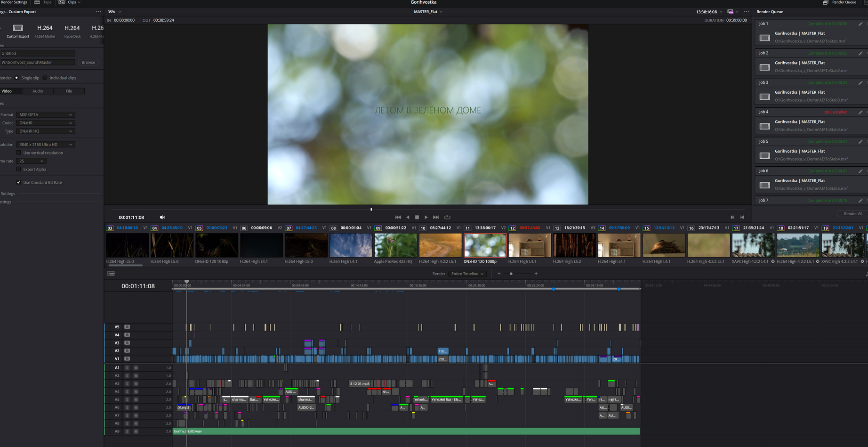Screen dimensions: 868x447
Task: Select the H.264 Master preset
Action: (45, 31)
